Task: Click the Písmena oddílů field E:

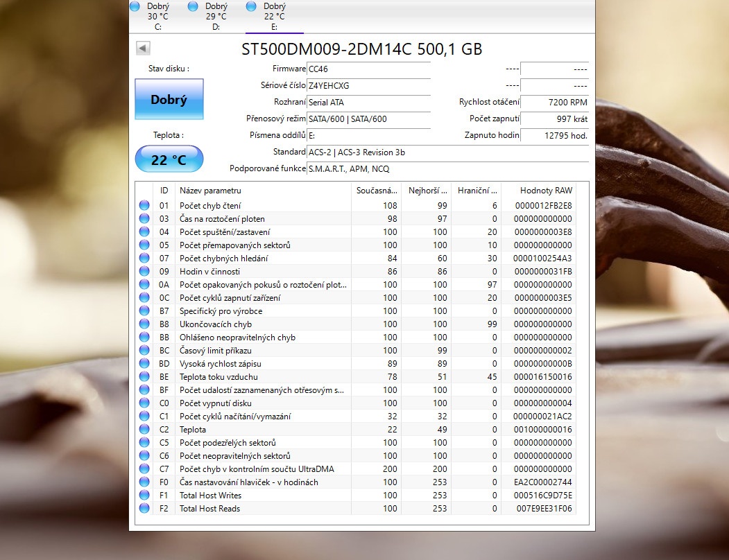Action: 369,136
